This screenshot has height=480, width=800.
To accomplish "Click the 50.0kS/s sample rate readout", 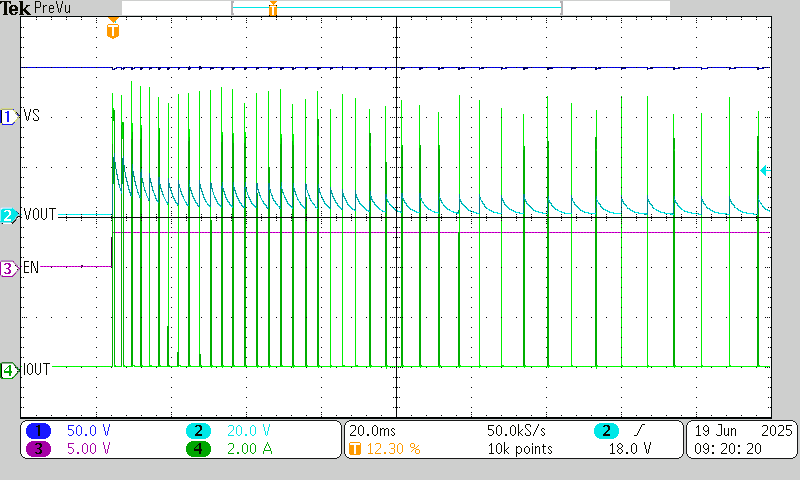I will (516, 430).
